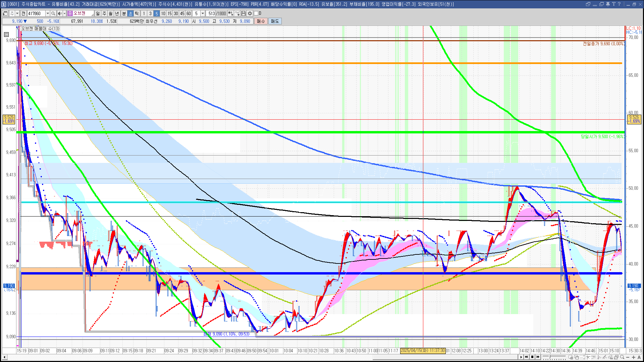Click the stock search magnifier icon
This screenshot has width=644, height=362.
coord(53,13)
